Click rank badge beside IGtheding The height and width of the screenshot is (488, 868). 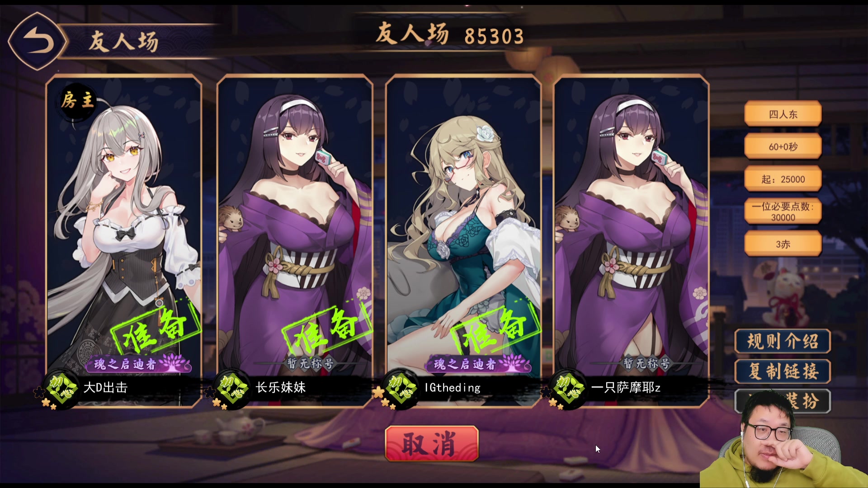(x=401, y=388)
